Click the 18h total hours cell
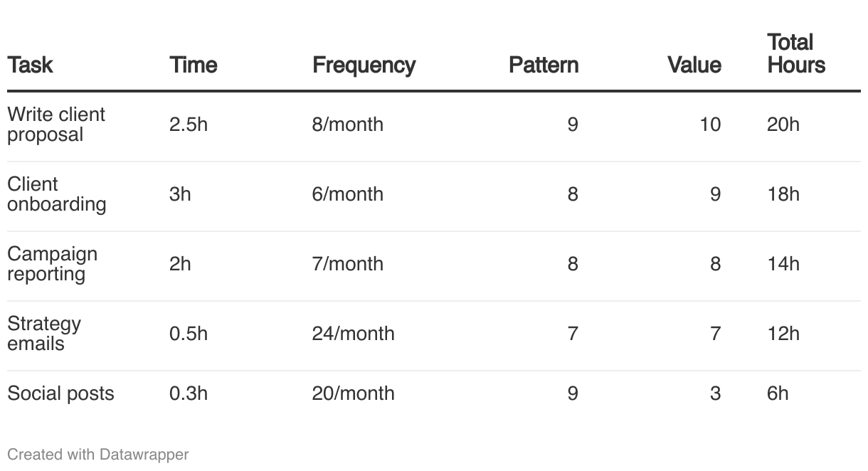 (783, 194)
